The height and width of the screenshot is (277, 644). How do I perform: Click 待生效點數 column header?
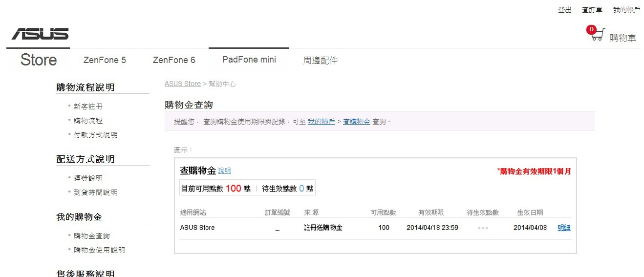click(x=483, y=213)
